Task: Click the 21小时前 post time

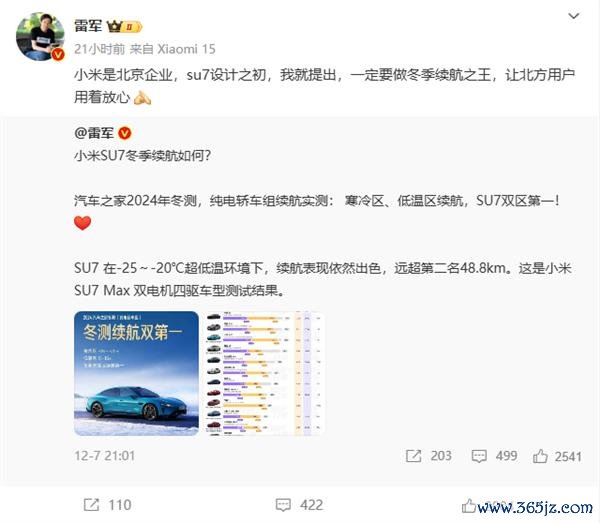Action: (x=99, y=49)
